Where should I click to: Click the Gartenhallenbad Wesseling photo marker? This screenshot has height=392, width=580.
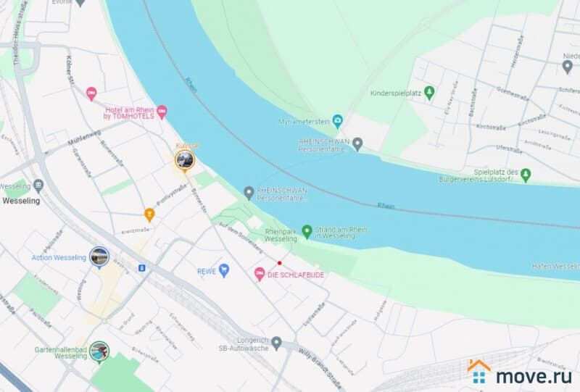pyautogui.click(x=99, y=351)
